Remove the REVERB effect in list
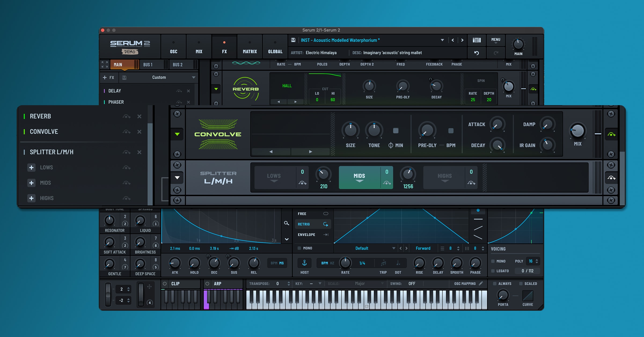Screen dimensions: 644x337 pyautogui.click(x=139, y=116)
